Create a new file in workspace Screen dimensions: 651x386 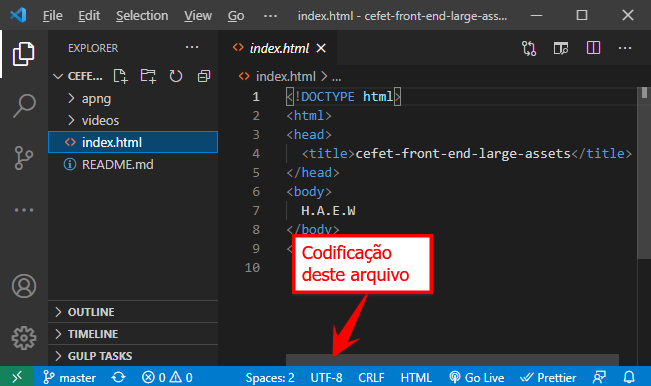[x=120, y=76]
